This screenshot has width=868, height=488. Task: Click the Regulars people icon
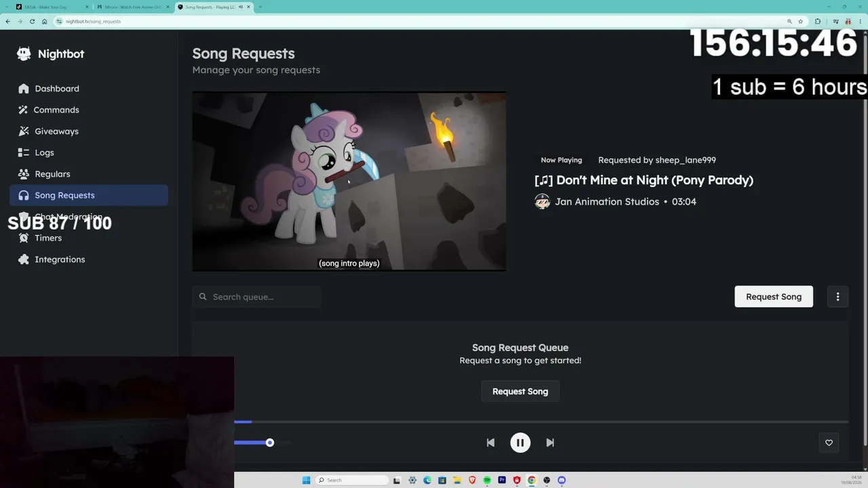tap(24, 174)
